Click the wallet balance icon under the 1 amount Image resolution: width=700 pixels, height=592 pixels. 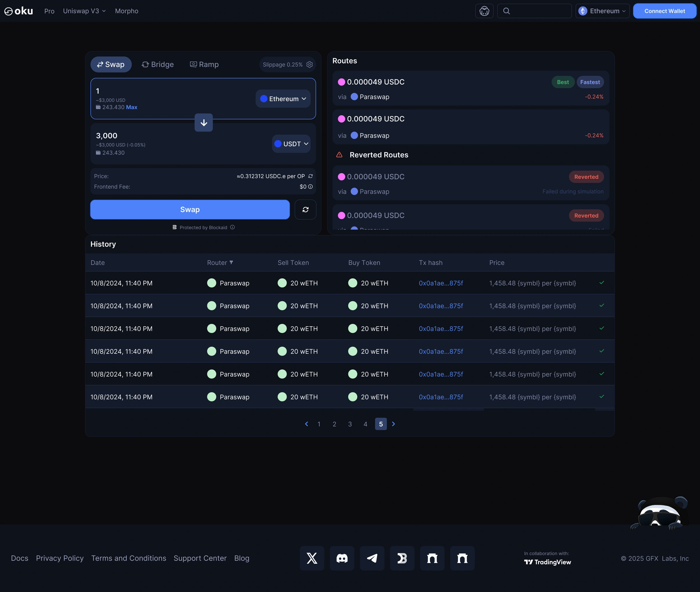coord(98,107)
